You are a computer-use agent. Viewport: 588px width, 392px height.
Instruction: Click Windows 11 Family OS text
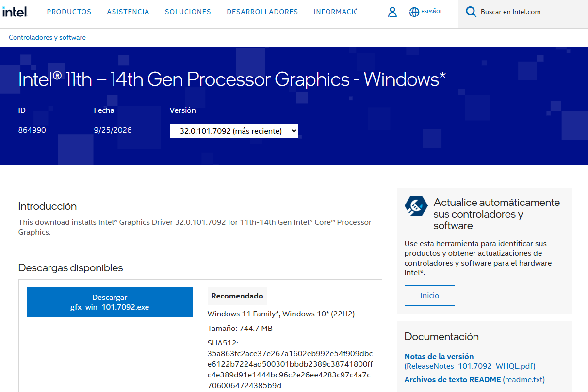pyautogui.click(x=281, y=314)
